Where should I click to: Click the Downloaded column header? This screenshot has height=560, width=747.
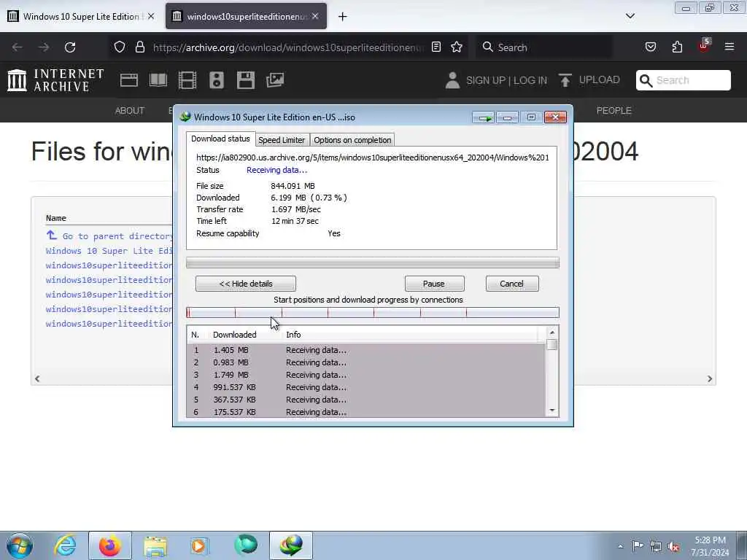point(234,335)
